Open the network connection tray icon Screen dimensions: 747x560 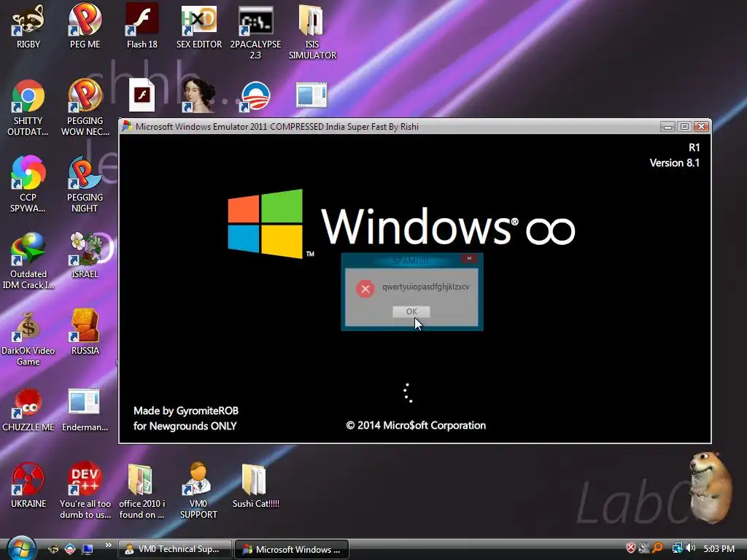[677, 548]
